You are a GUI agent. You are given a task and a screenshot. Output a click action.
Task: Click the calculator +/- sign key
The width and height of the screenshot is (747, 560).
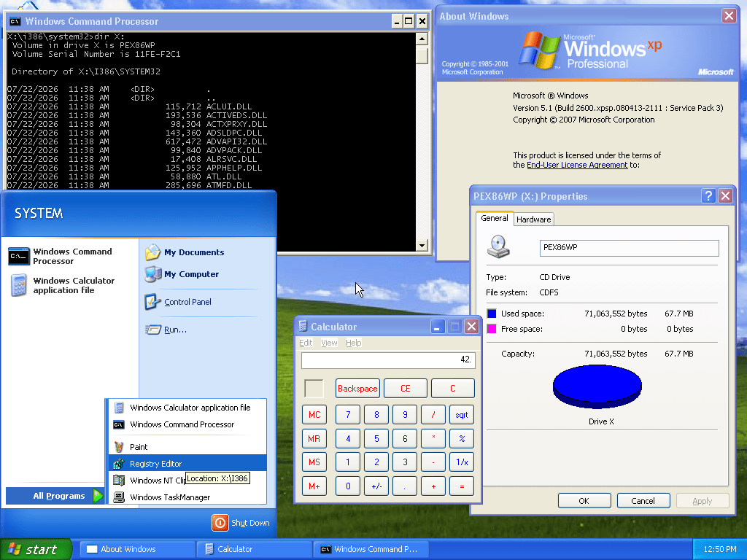(376, 486)
